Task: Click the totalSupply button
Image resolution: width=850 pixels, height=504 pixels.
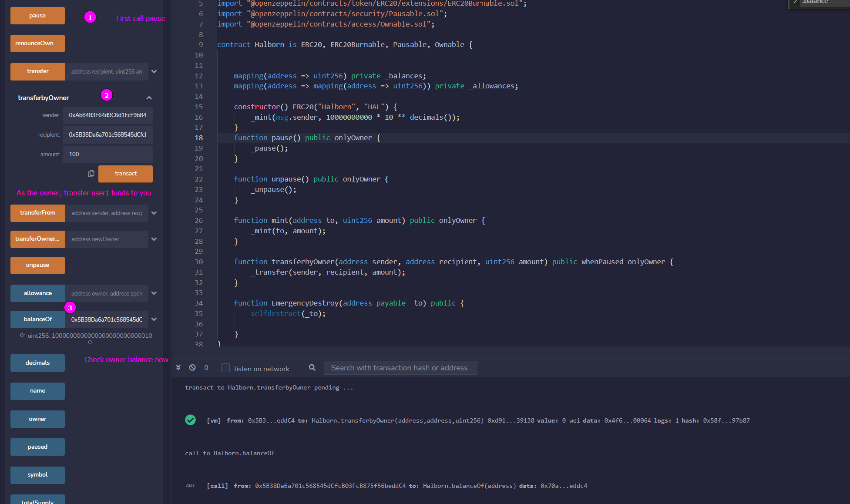Action: coord(37,501)
